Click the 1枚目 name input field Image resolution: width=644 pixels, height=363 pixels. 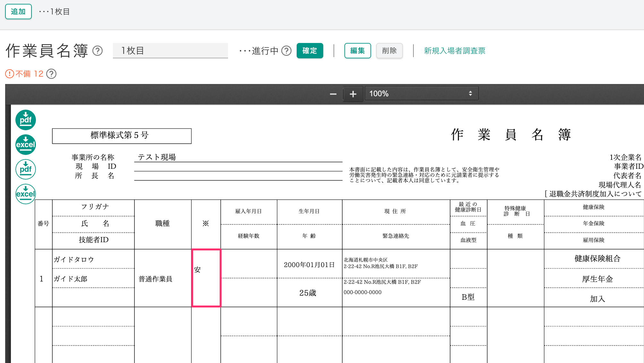coord(170,51)
